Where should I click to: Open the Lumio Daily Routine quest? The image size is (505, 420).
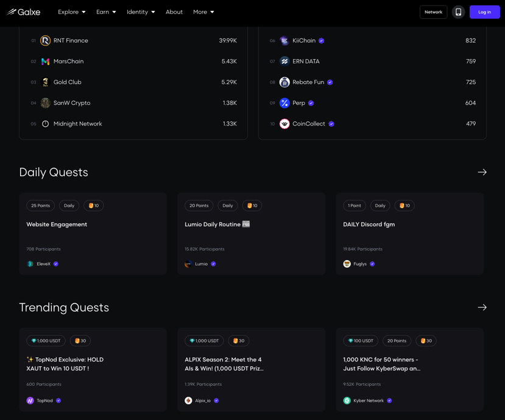pyautogui.click(x=251, y=233)
